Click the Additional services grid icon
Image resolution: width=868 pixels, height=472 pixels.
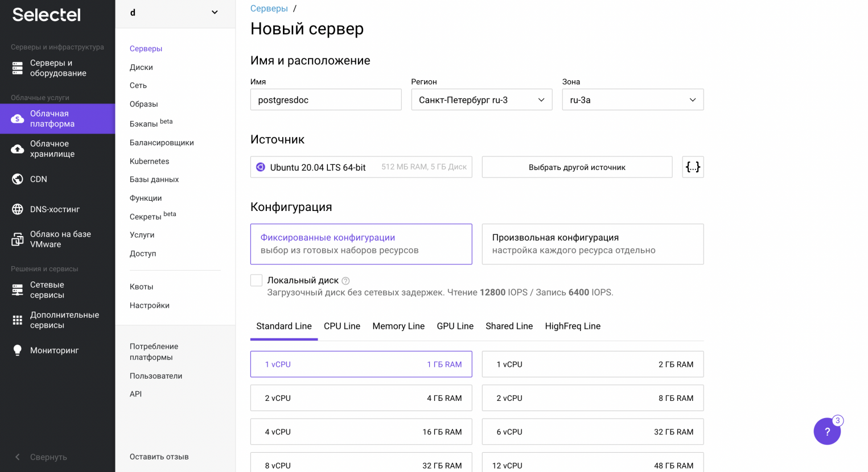click(x=18, y=320)
